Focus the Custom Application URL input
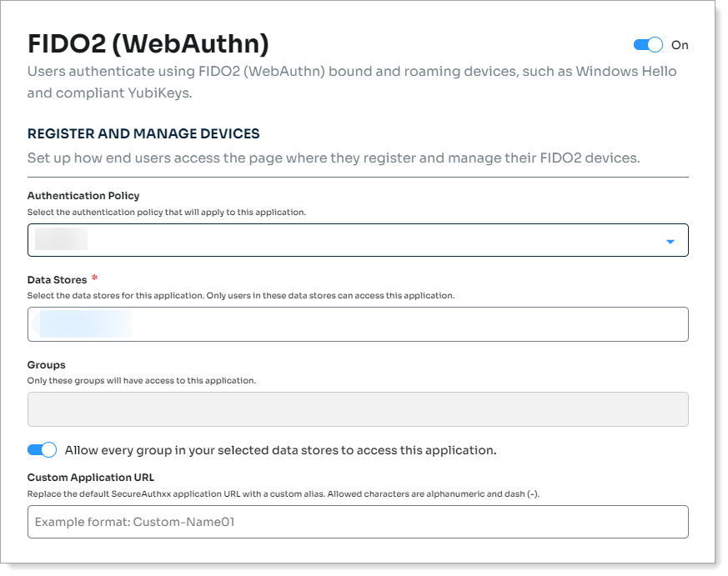Screen dimensions: 728x576 click(358, 522)
